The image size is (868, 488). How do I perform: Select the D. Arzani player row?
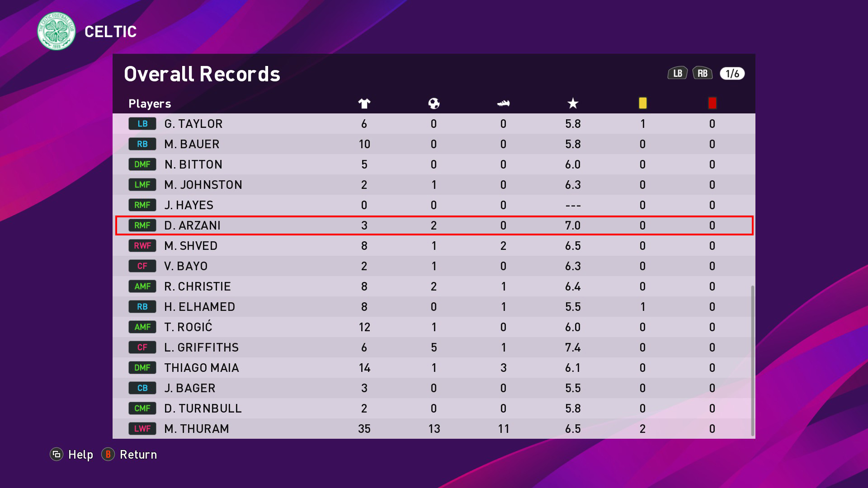434,225
